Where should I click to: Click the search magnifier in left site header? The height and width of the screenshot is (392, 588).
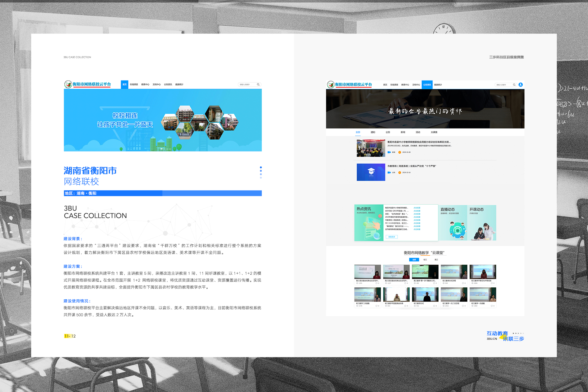pos(258,84)
